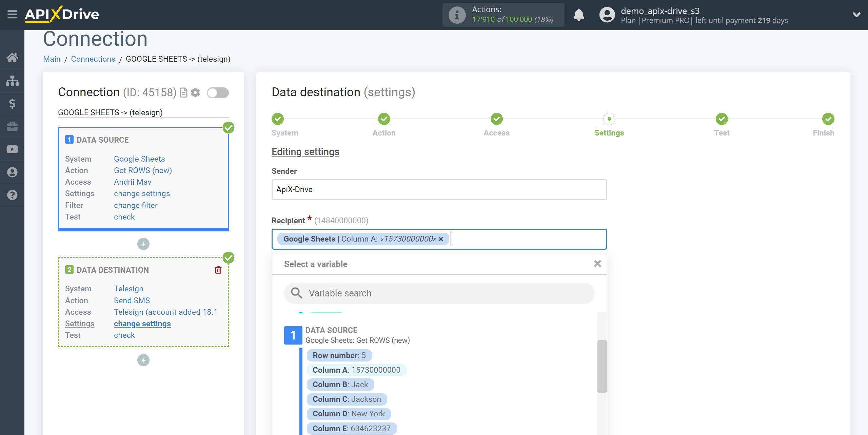Screen dimensions: 868x435
Task: Open the user profile avatar
Action: (x=607, y=15)
